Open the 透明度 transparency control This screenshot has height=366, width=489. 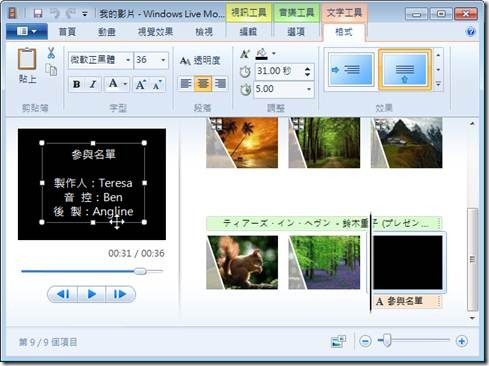[200, 61]
